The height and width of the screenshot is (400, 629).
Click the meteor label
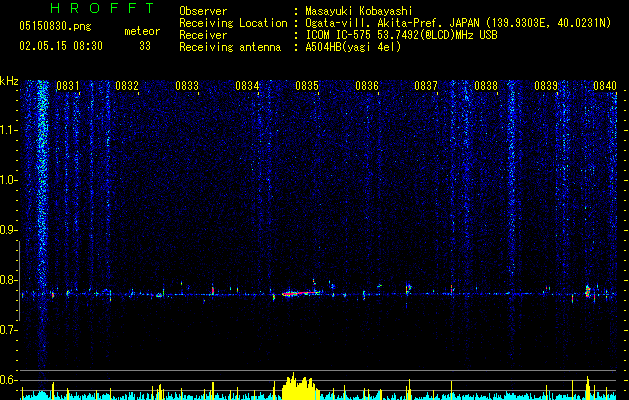coord(142,31)
